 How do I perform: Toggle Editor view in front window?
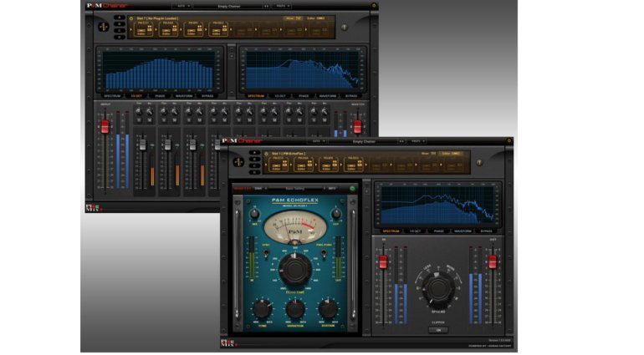tap(451, 154)
